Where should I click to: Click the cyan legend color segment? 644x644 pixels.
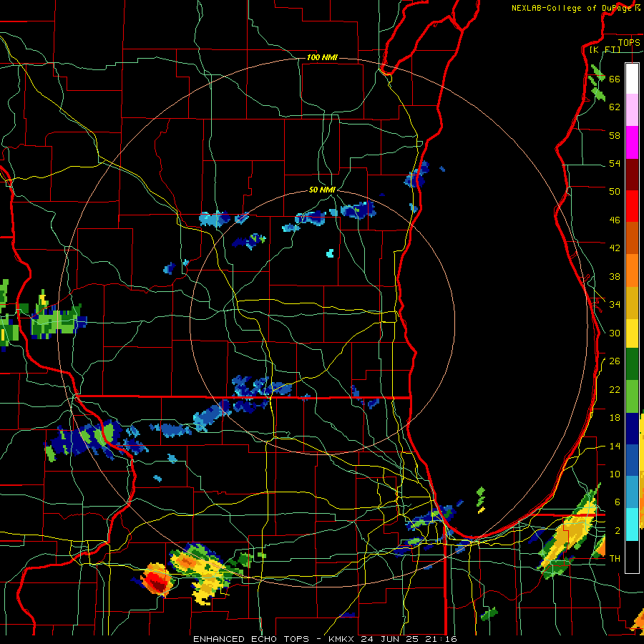tap(632, 525)
